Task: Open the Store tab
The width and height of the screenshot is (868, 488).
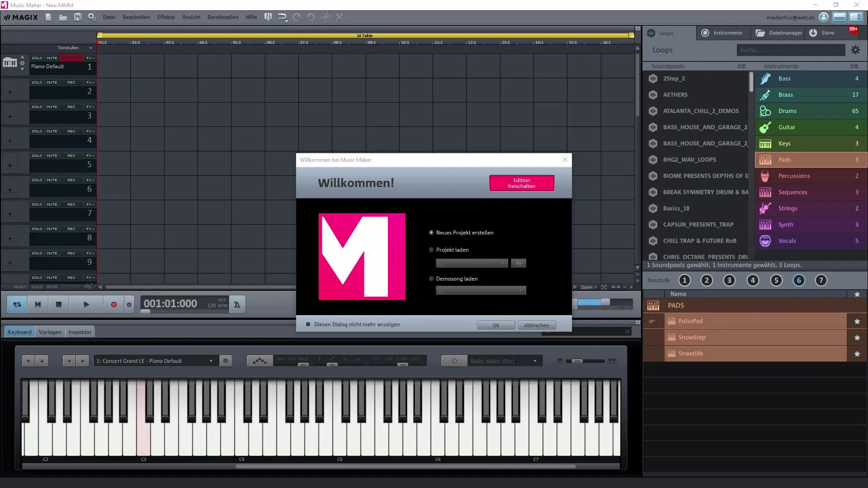Action: pos(822,33)
